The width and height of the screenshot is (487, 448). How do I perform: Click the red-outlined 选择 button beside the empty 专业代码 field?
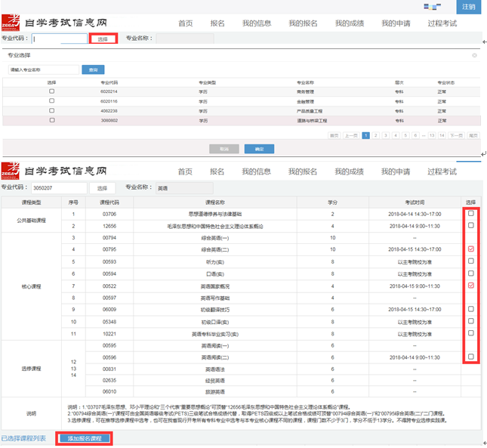point(103,39)
